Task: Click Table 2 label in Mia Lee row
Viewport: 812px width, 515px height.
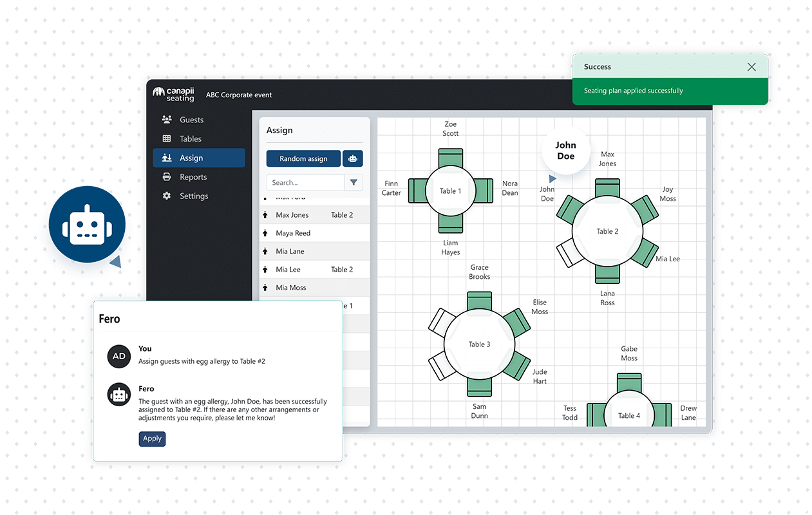Action: [x=342, y=269]
